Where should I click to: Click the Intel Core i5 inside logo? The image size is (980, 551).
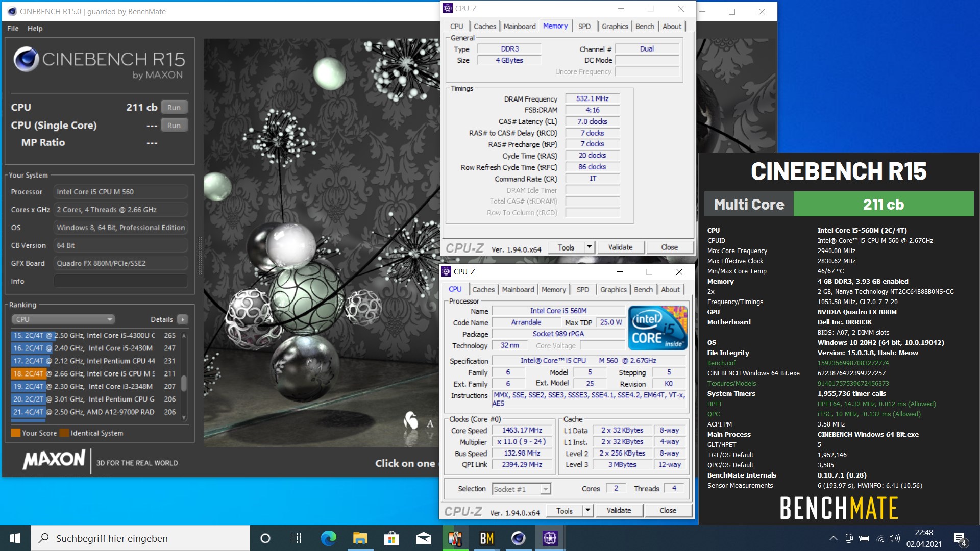657,328
